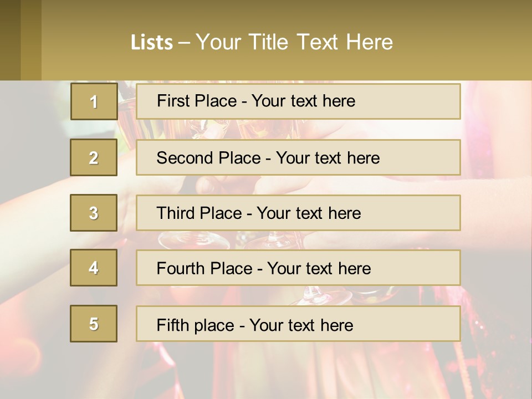This screenshot has width=532, height=399.
Task: Click the dark gold stripe at the header's left edge
Action: pos(10,40)
